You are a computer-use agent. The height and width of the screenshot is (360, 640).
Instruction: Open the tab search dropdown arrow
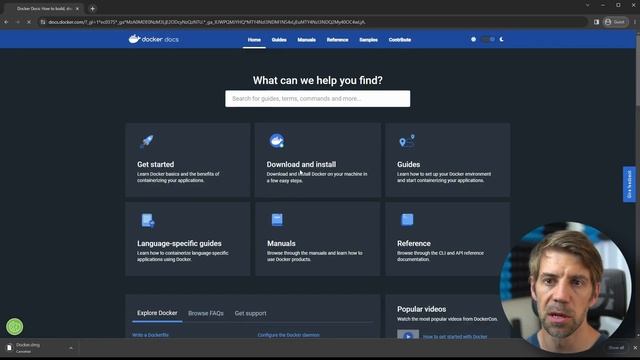coord(587,5)
